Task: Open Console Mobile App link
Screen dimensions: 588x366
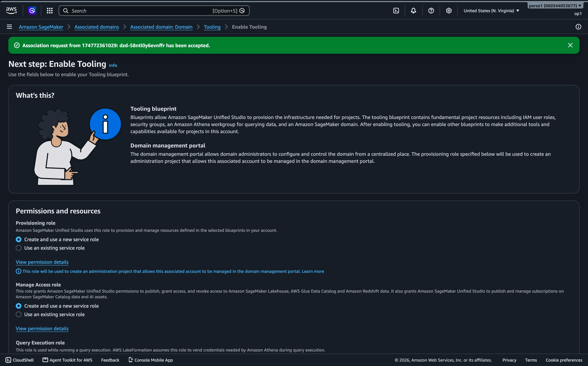Action: [x=151, y=360]
